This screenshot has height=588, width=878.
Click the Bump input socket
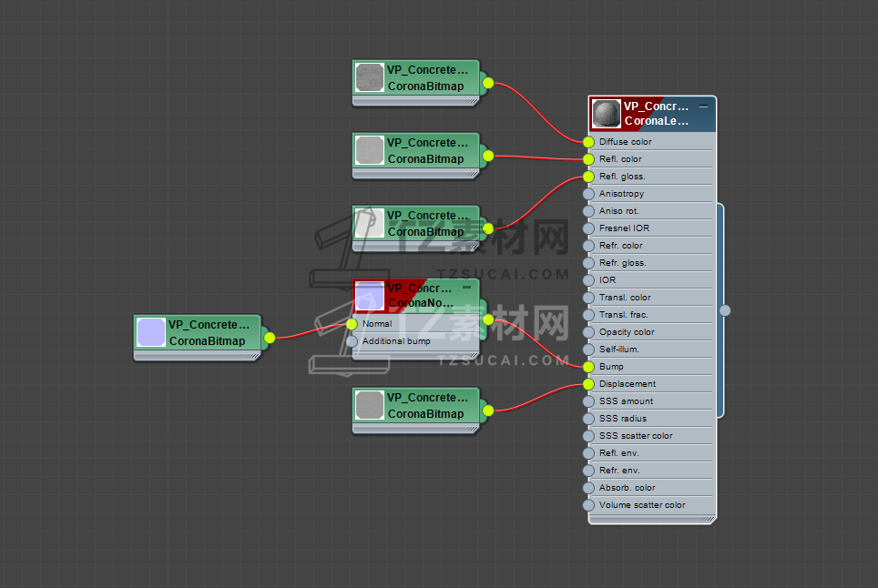click(x=588, y=367)
